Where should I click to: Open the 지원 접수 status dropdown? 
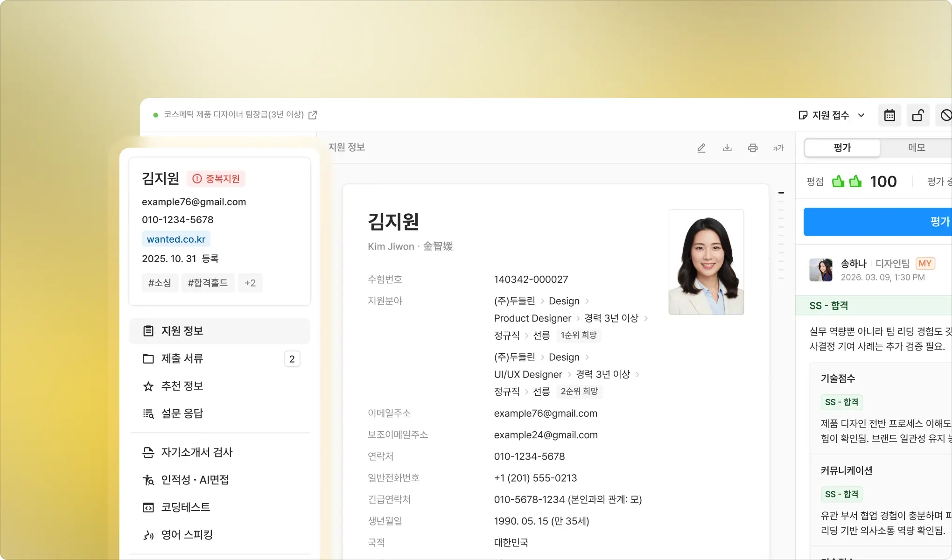(x=832, y=115)
